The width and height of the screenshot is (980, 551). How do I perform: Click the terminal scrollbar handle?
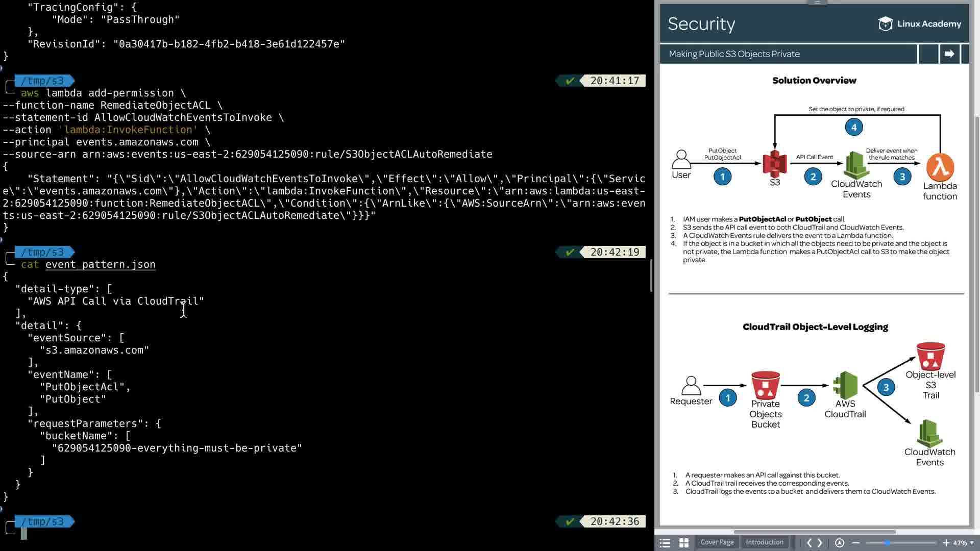651,275
